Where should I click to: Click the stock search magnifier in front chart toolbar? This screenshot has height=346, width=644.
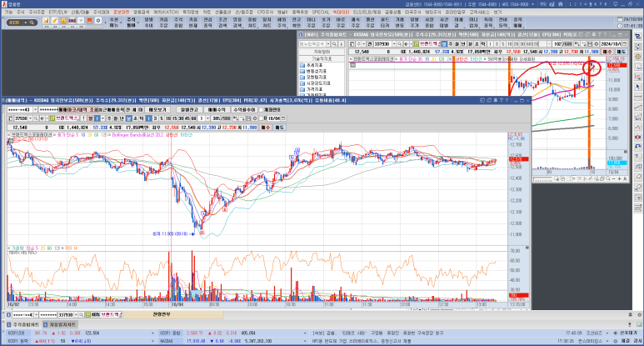click(x=36, y=118)
